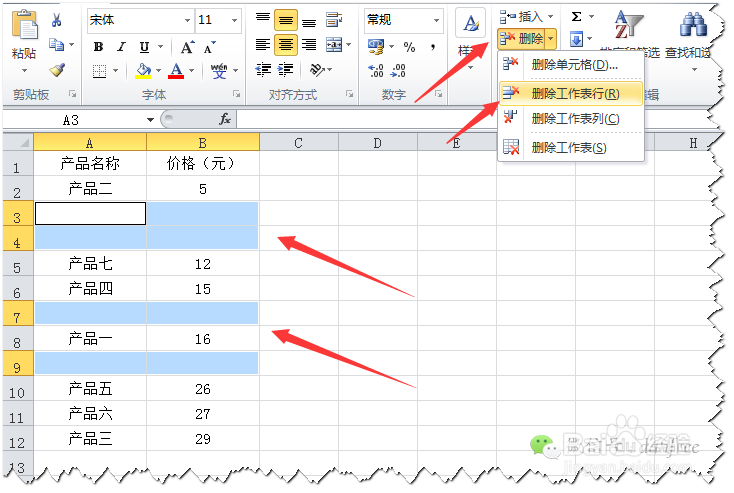Apply the yellow fill color bucket
734x493 pixels.
point(143,71)
